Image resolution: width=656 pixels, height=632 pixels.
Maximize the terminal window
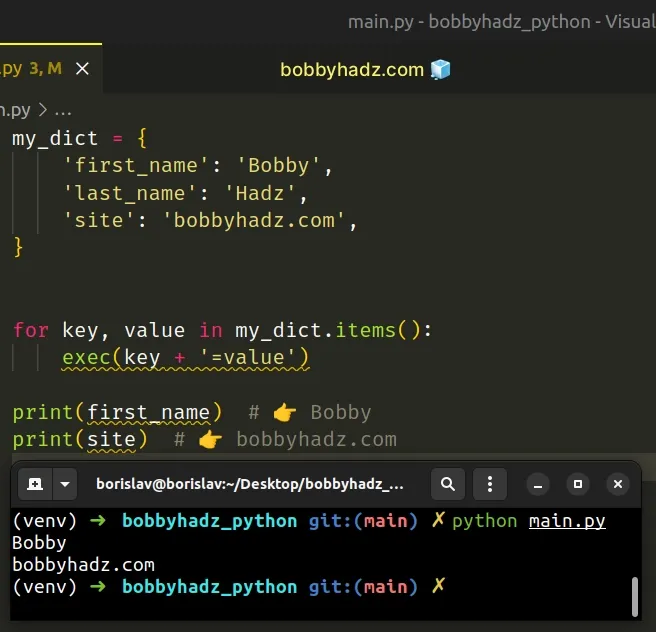point(578,484)
